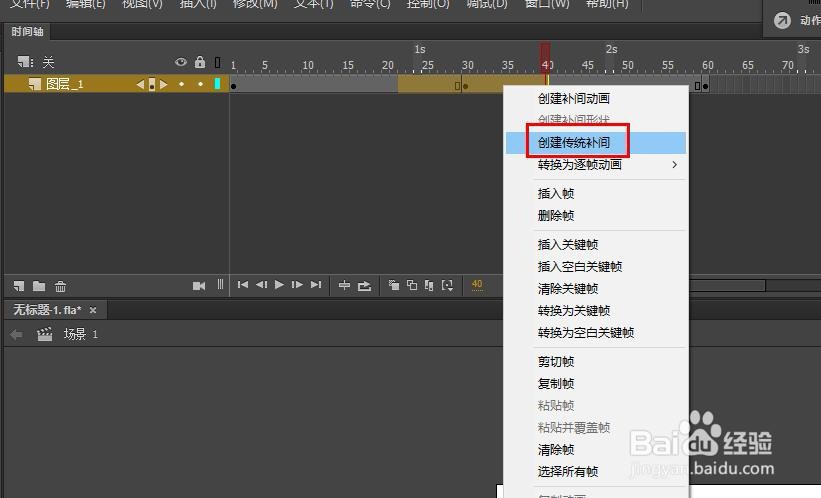This screenshot has height=498, width=821.
Task: Click frame number 20 on the ruler
Action: (387, 65)
